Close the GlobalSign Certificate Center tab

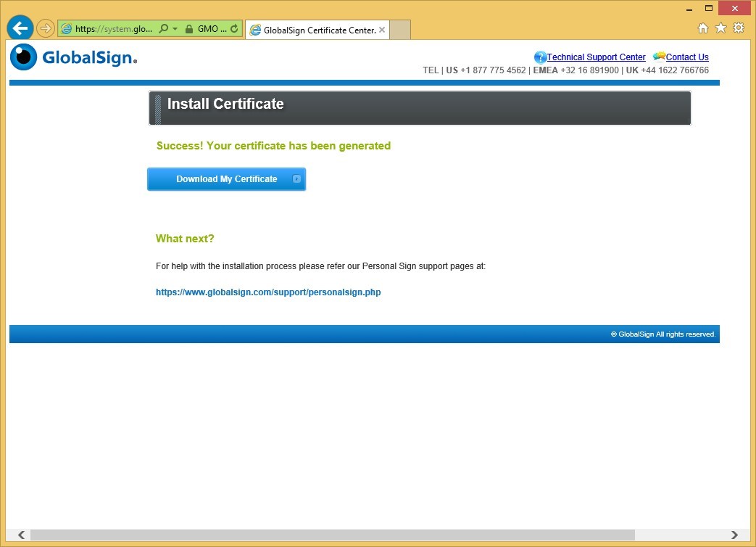pyautogui.click(x=382, y=30)
